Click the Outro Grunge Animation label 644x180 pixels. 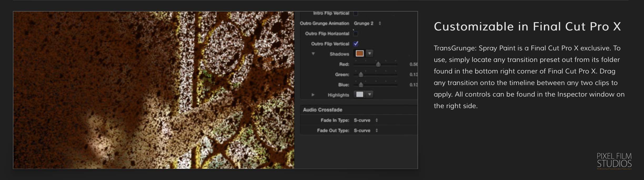pos(324,23)
